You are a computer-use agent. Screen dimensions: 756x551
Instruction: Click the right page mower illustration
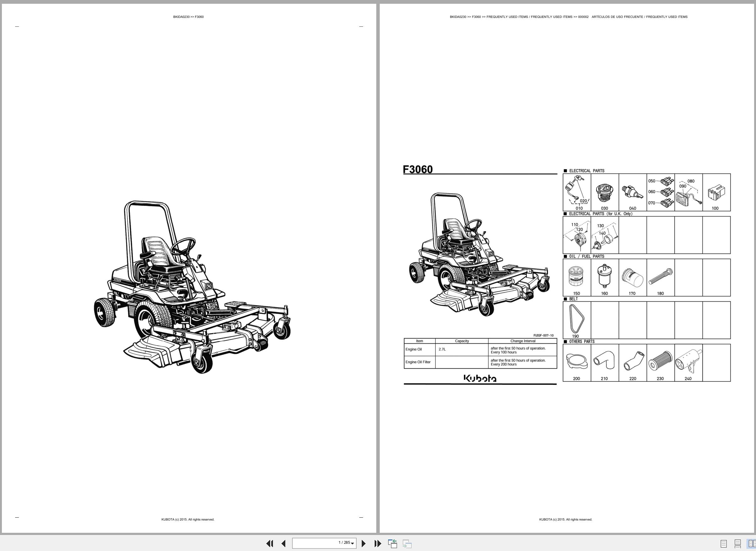(x=480, y=254)
